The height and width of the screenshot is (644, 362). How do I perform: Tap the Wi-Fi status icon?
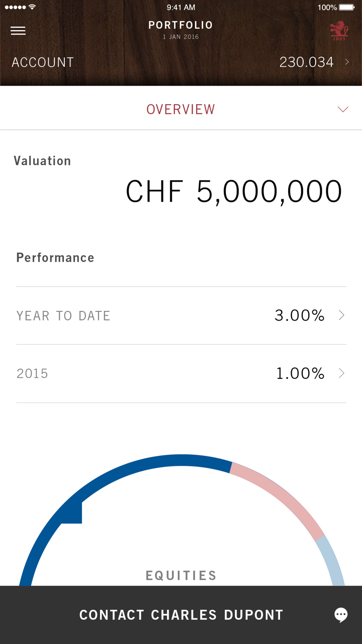(x=32, y=7)
